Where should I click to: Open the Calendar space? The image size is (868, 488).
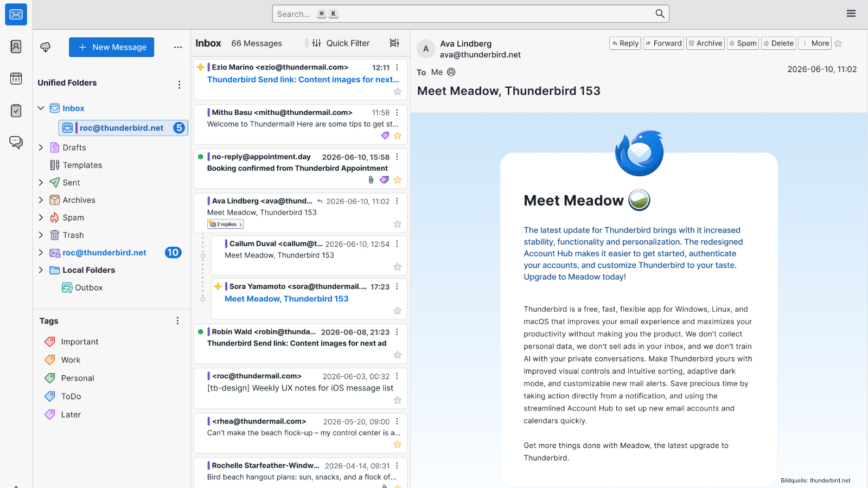[x=16, y=79]
